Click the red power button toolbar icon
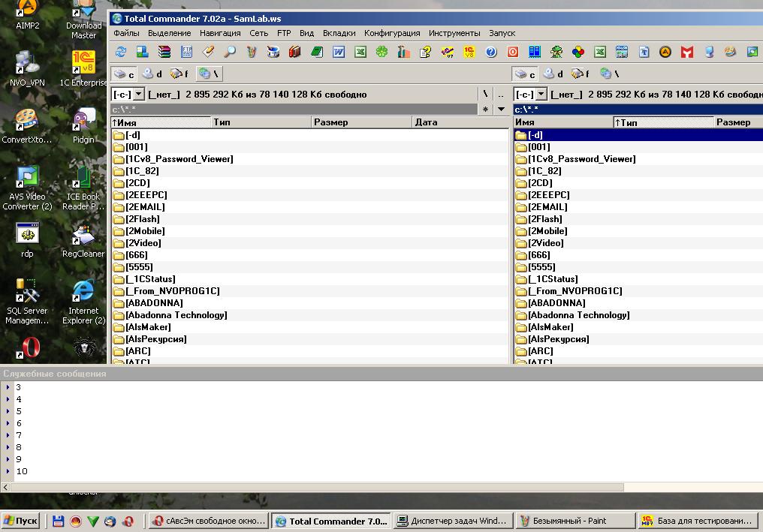 [x=513, y=52]
